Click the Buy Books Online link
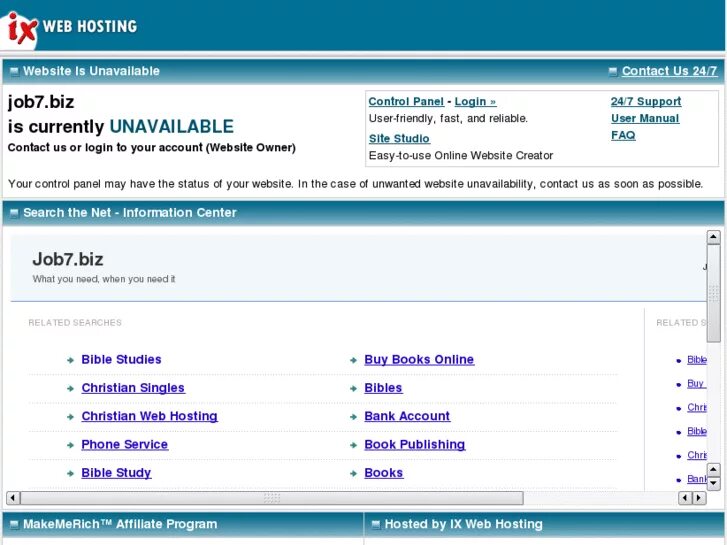This screenshot has height=545, width=727. tap(419, 359)
